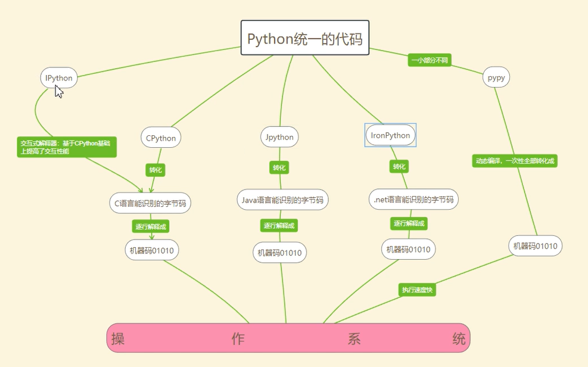The height and width of the screenshot is (367, 588).
Task: Select the 转化 label on the Jpython branch
Action: (x=279, y=167)
